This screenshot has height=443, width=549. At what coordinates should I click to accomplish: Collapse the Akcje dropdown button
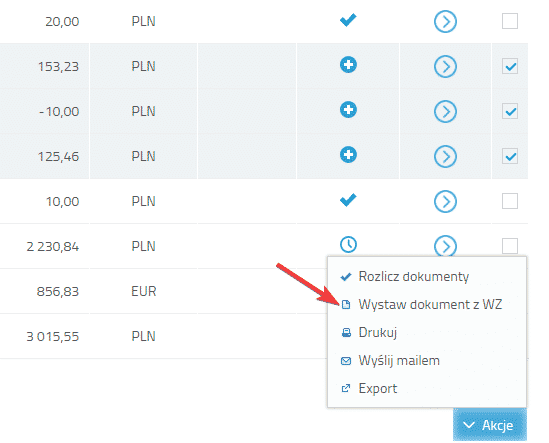(490, 425)
